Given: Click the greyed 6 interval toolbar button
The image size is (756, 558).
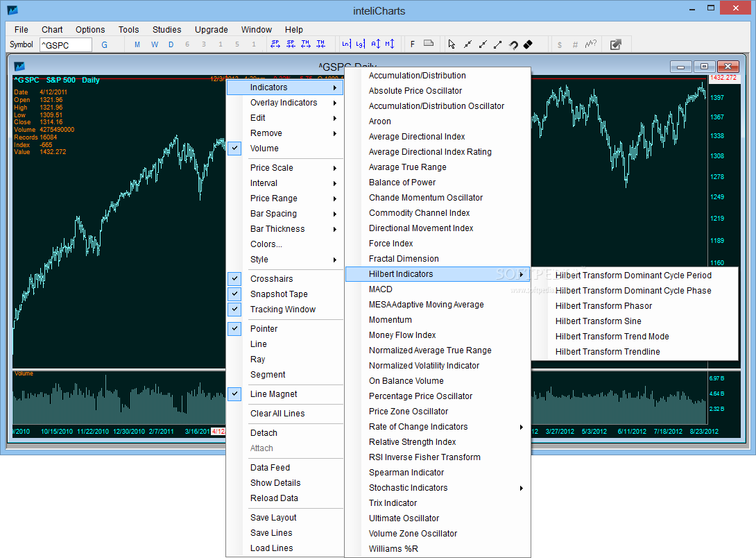Looking at the screenshot, I should [x=187, y=44].
